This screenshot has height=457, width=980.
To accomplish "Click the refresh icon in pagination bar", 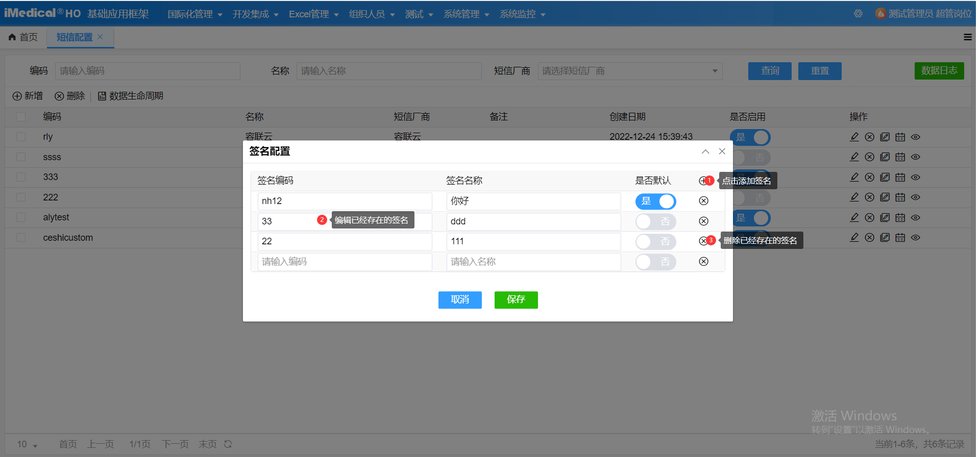I will 228,444.
